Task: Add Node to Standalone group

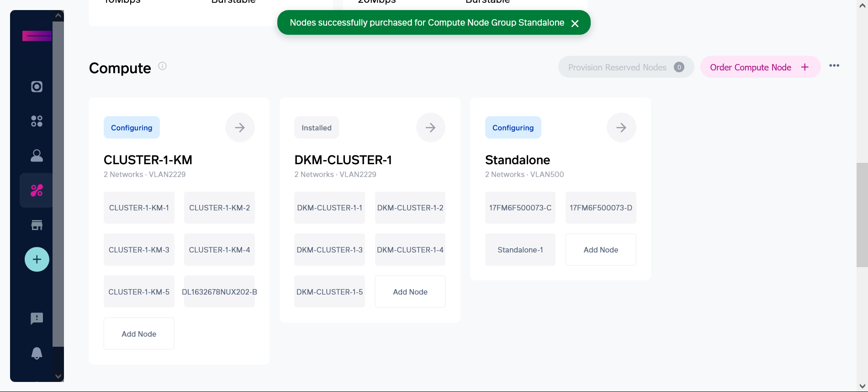Action: point(601,250)
